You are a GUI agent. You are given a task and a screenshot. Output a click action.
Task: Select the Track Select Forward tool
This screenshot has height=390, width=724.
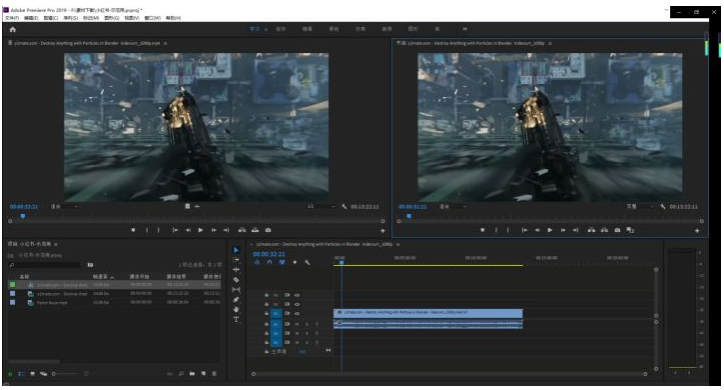point(236,260)
